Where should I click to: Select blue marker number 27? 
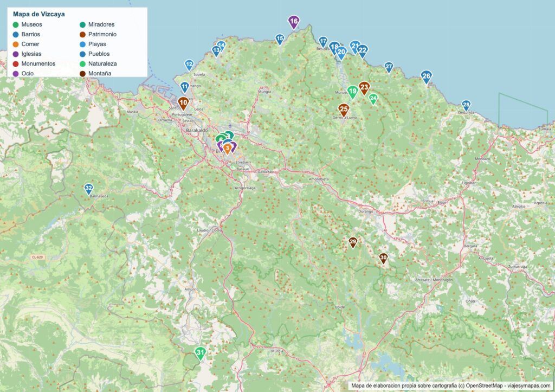[x=389, y=67]
